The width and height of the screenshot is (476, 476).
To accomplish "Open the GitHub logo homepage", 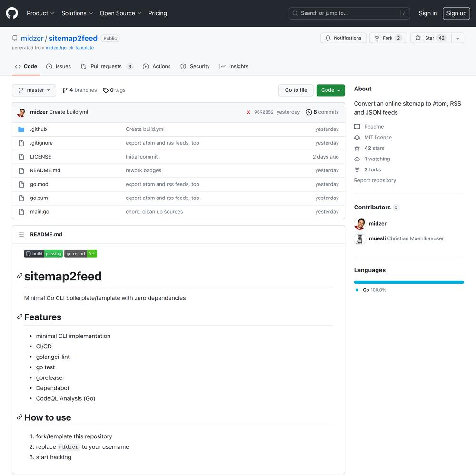I will (12, 13).
